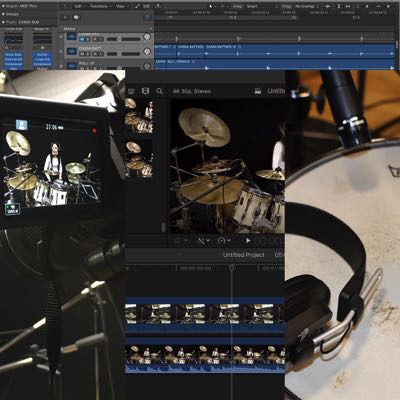Record-enable the CASSA BATT track
This screenshot has width=400, height=400.
click(95, 54)
